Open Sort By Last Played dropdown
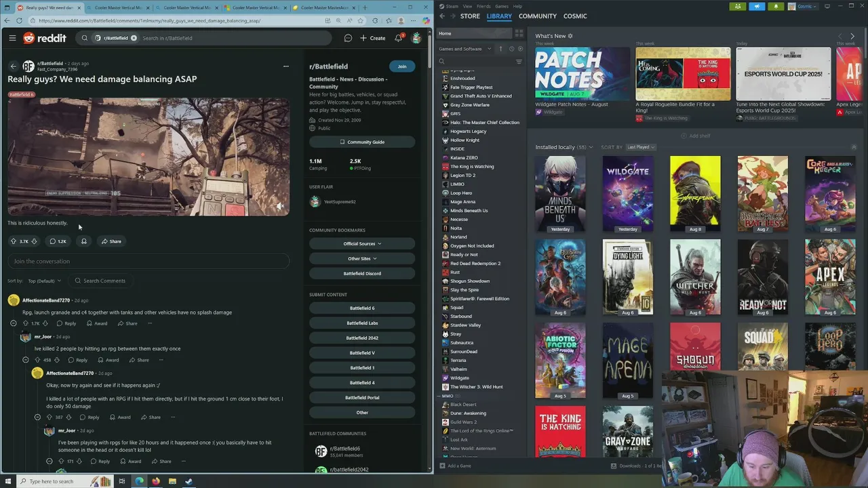This screenshot has height=488, width=868. pos(640,147)
